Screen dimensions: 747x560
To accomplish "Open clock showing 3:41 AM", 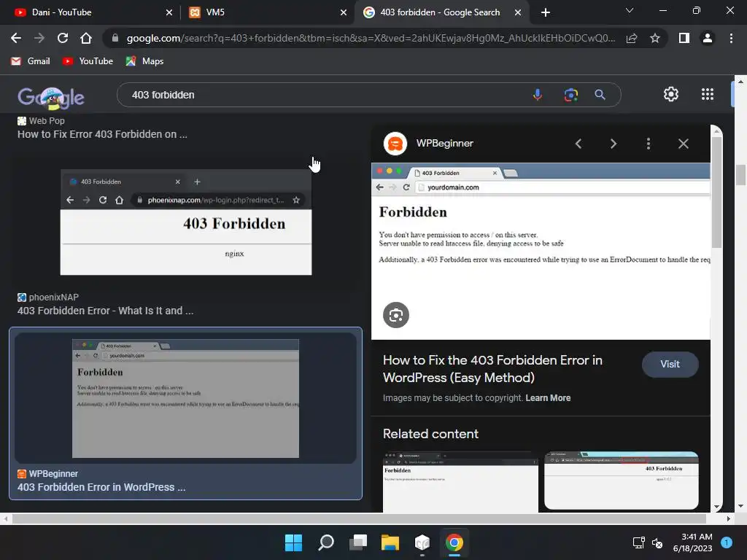I will click(x=692, y=542).
